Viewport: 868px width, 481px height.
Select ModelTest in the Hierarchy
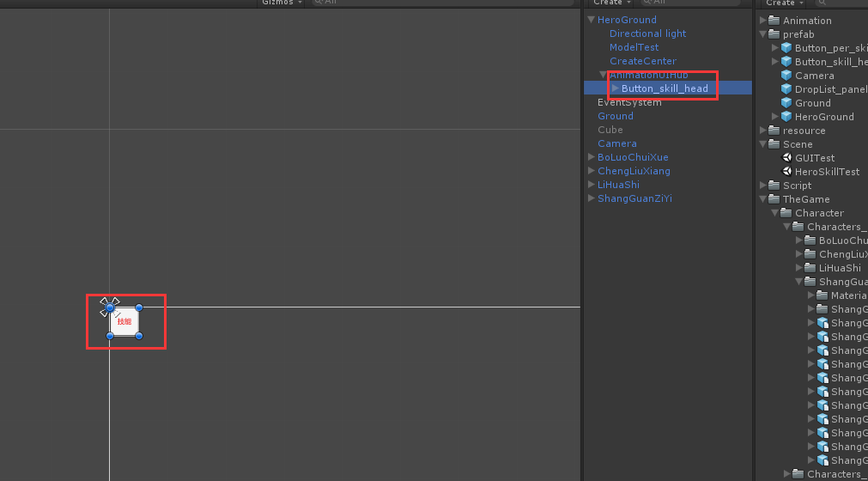click(x=634, y=47)
